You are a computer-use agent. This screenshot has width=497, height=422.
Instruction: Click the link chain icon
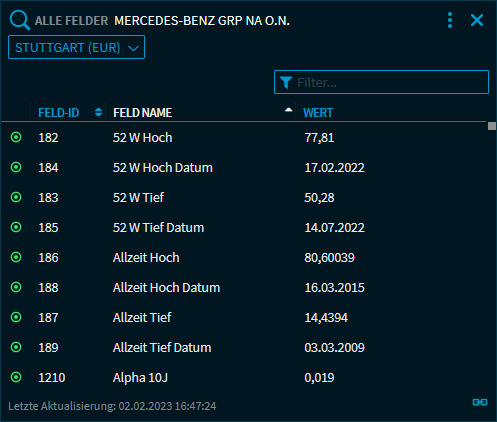click(x=480, y=402)
